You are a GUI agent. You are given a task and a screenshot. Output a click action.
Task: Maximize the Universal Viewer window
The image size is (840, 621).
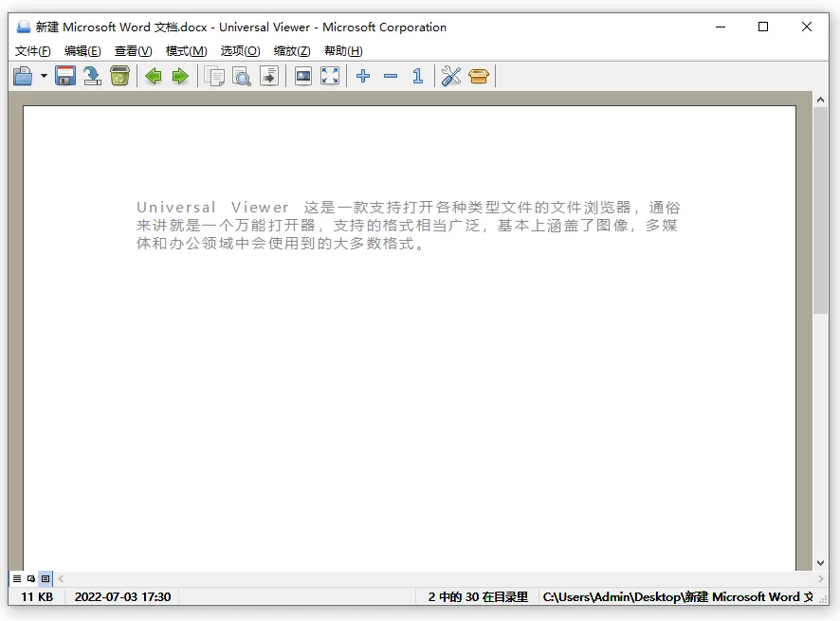click(763, 27)
